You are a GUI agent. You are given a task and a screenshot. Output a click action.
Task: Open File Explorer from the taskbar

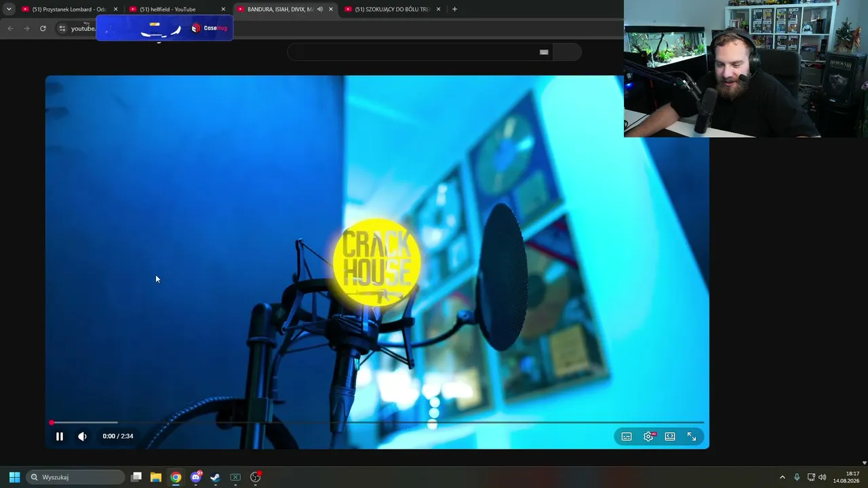point(156,477)
